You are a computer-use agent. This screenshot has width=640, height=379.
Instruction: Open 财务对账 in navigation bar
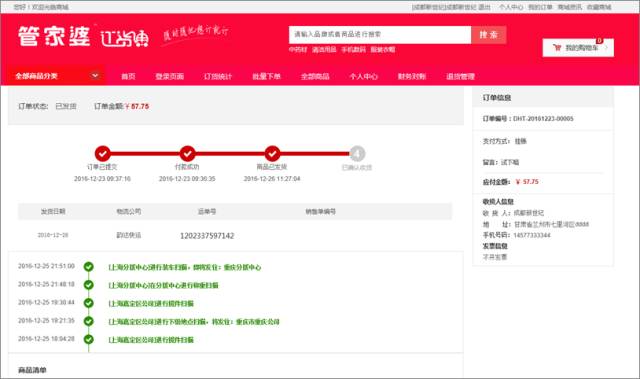(412, 76)
